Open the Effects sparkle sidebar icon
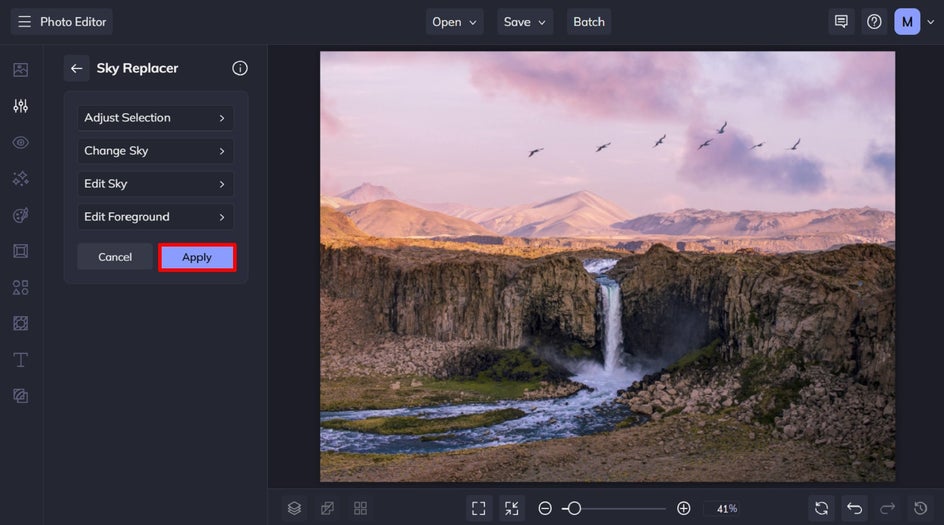 (20, 179)
